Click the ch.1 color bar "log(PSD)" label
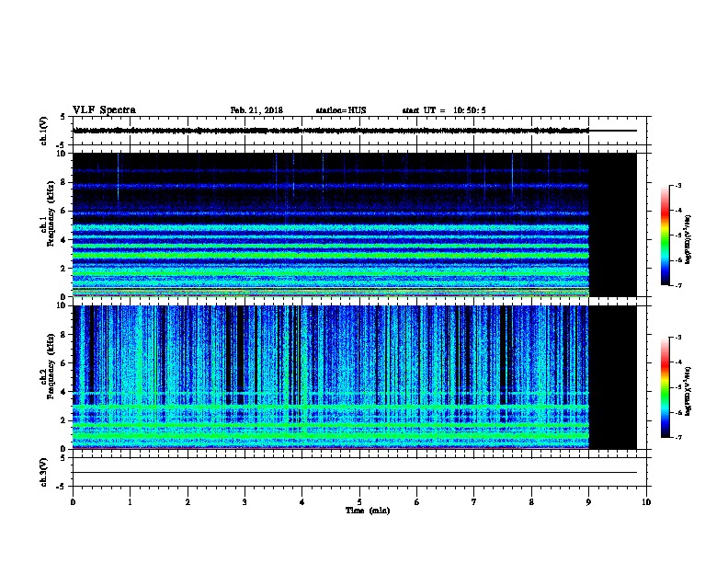Viewport: 728px width, 563px height. pos(688,239)
